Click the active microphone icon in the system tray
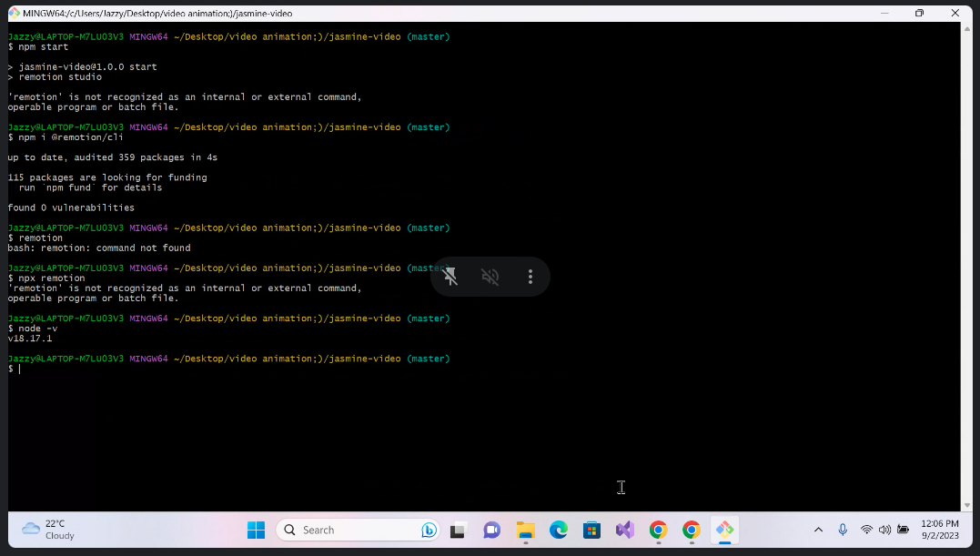 coord(843,530)
